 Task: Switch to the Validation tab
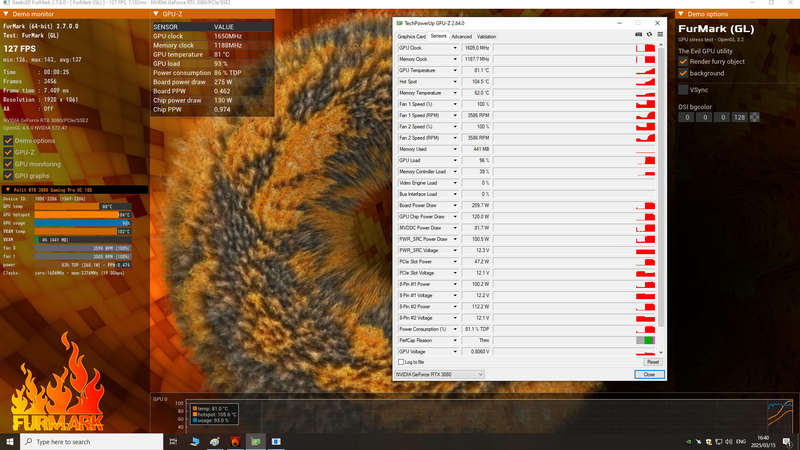[x=486, y=37]
